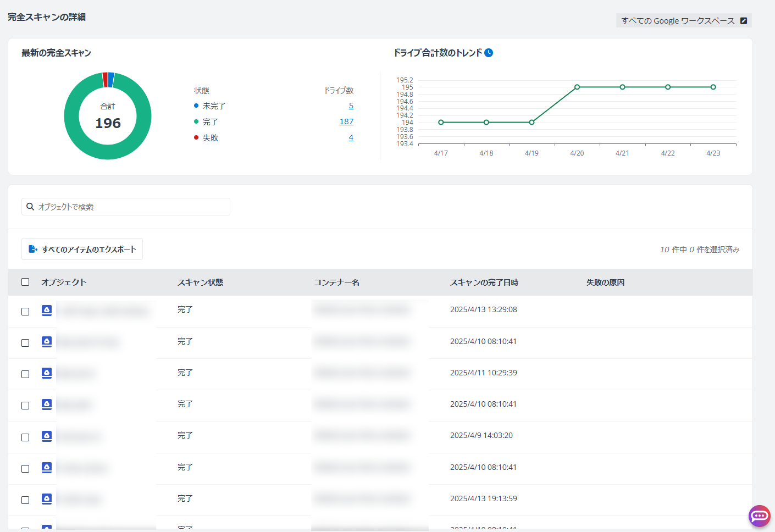The height and width of the screenshot is (532, 775).
Task: Sort by the スキャンの完了日時 column header
Action: 484,282
